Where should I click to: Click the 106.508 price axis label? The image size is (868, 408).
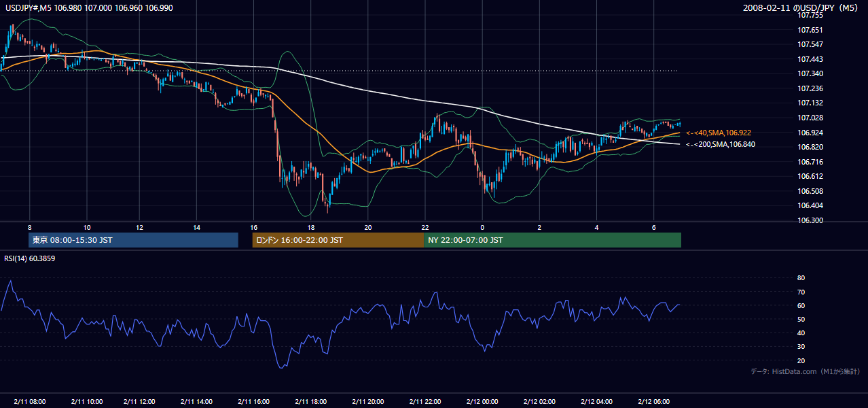(x=810, y=191)
